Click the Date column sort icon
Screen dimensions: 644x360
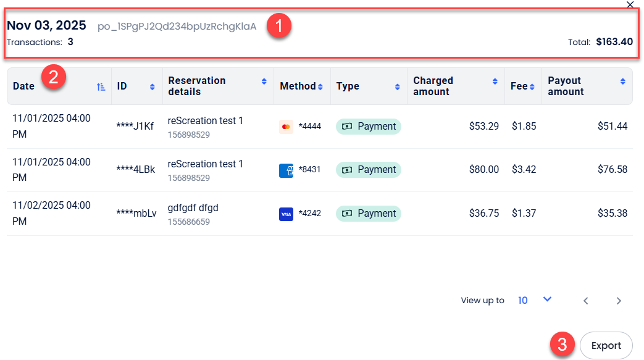[101, 87]
